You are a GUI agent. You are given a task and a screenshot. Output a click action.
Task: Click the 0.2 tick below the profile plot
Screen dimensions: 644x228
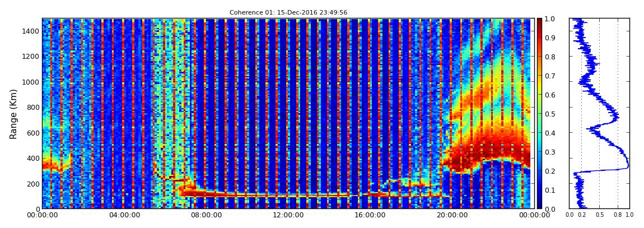(x=582, y=215)
